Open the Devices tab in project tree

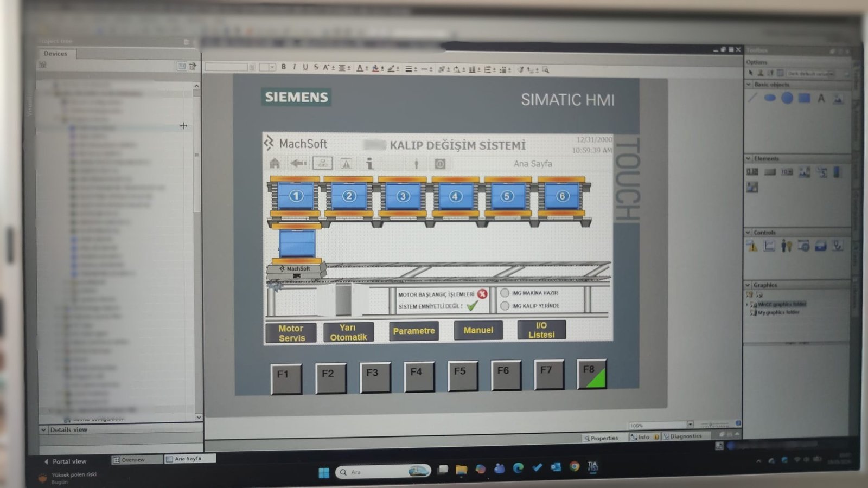[x=55, y=54]
